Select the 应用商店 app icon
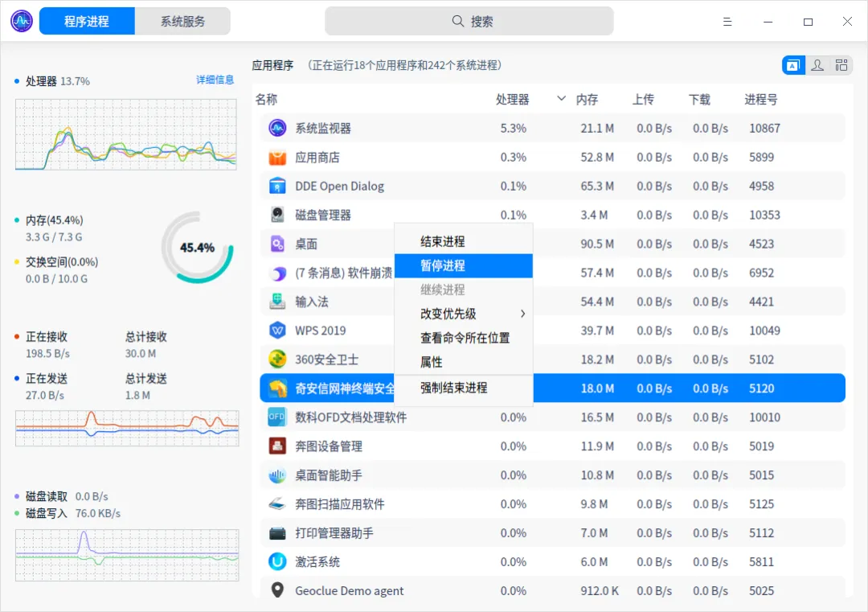 pyautogui.click(x=277, y=158)
